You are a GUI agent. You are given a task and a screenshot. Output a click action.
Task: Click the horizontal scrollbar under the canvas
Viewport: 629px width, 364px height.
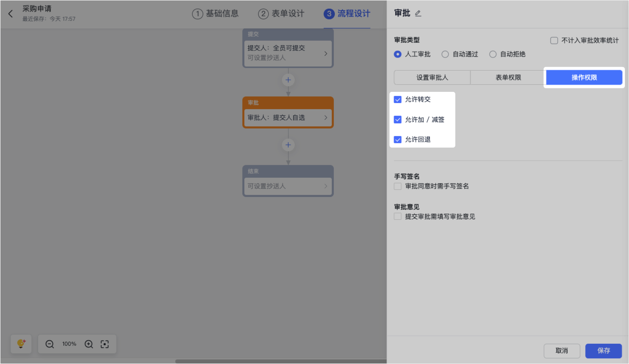click(279, 361)
